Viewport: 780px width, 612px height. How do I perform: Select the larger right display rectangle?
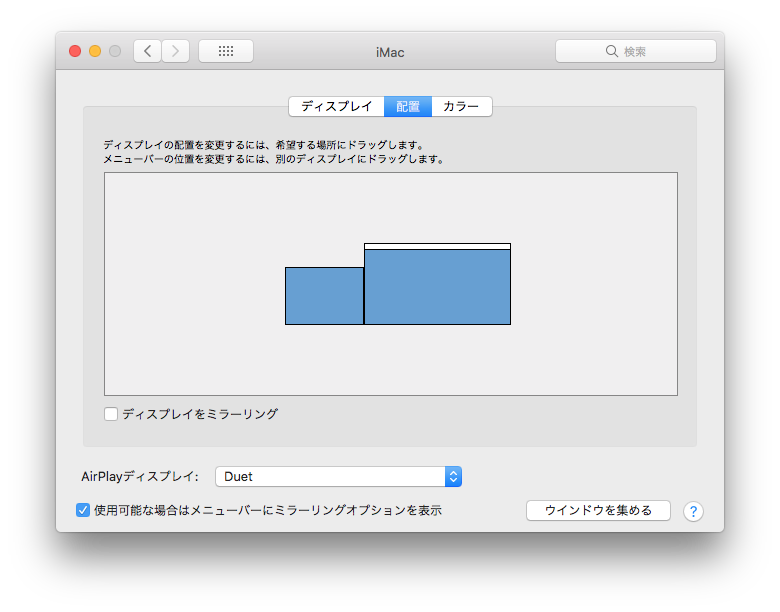437,287
